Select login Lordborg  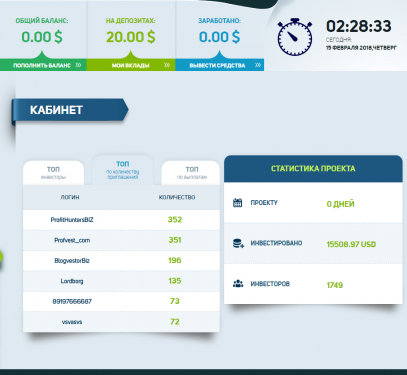click(72, 281)
